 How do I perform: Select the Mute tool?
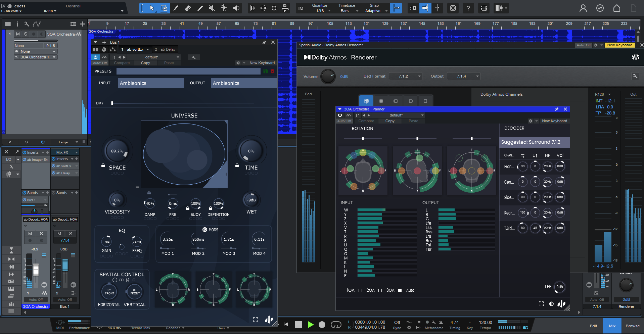pyautogui.click(x=212, y=8)
